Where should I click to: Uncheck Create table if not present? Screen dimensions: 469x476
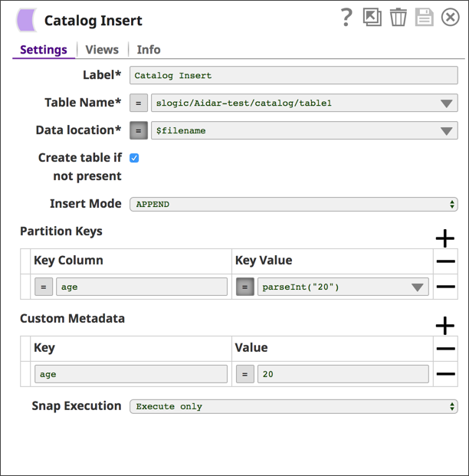(x=134, y=158)
